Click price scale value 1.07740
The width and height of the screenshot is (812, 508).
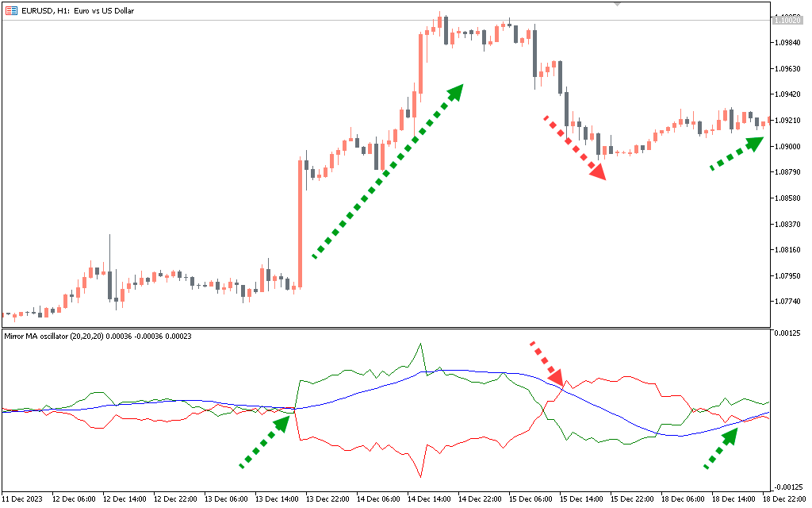pos(787,301)
